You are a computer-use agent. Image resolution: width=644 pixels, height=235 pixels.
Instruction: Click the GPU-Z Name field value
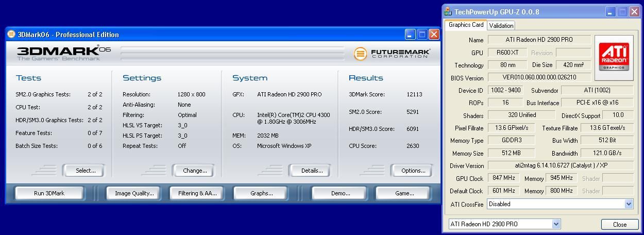pos(539,40)
